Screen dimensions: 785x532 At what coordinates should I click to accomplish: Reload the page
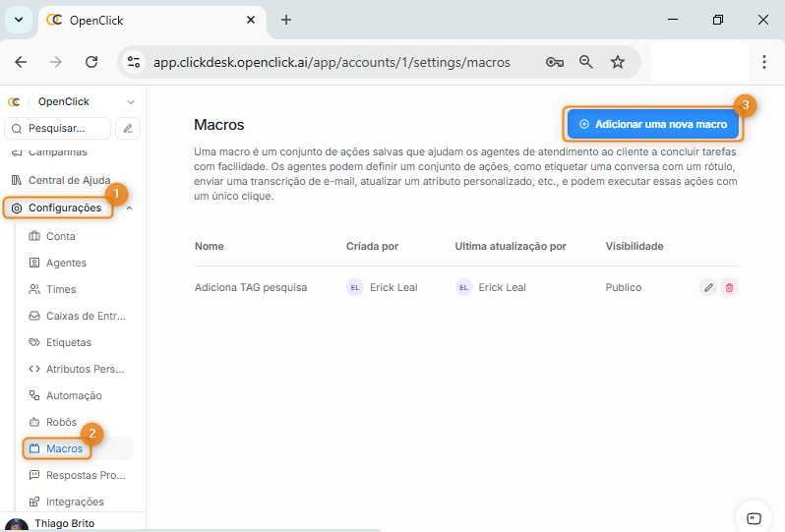91,62
